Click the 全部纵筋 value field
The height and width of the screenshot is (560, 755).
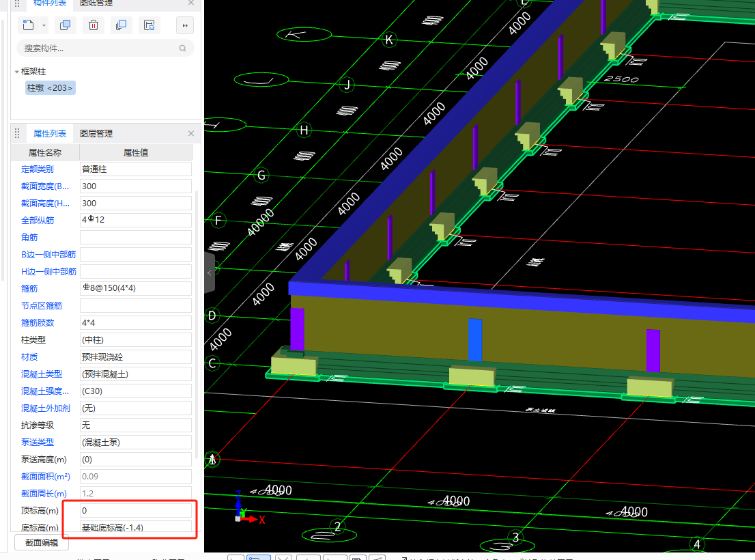136,220
